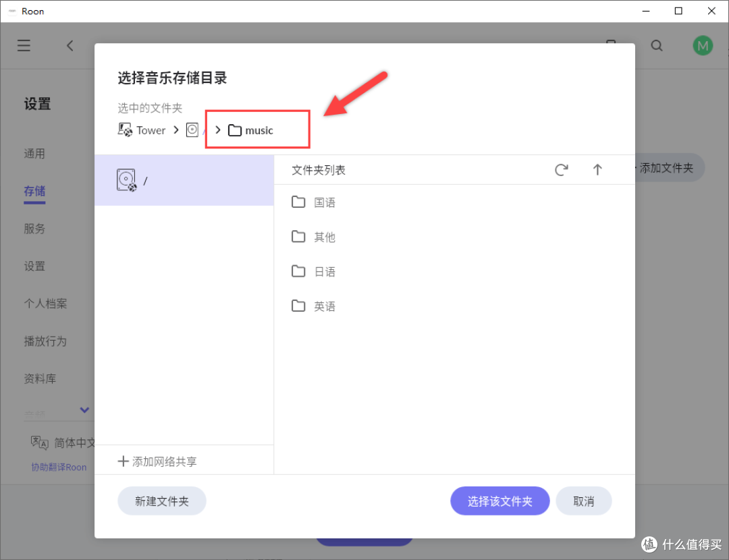Click the M user profile avatar
The width and height of the screenshot is (729, 560).
pyautogui.click(x=703, y=45)
